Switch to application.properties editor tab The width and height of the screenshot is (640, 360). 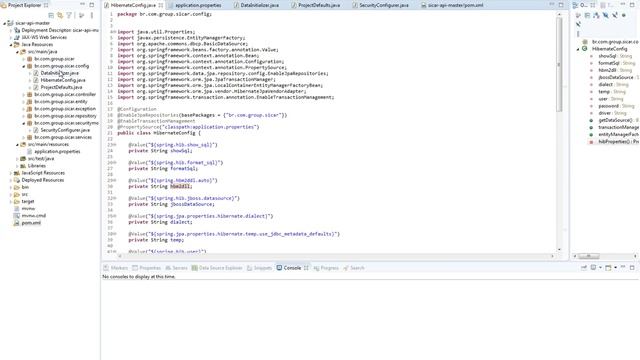[198, 5]
